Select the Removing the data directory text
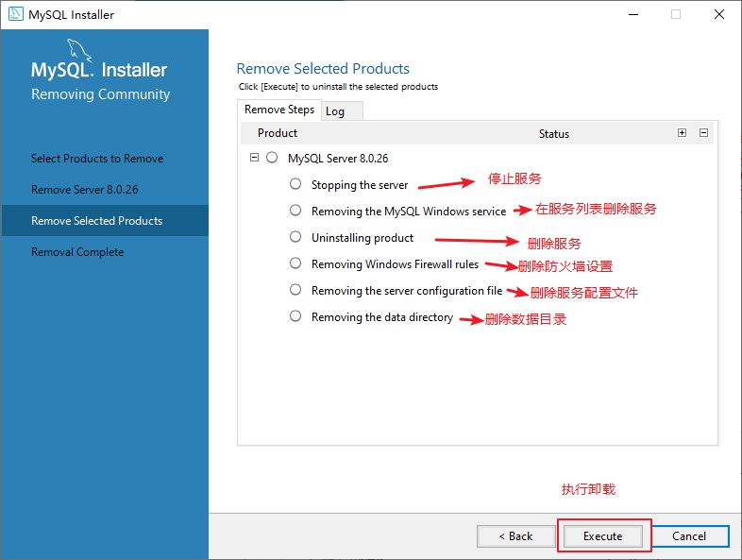 coord(382,317)
